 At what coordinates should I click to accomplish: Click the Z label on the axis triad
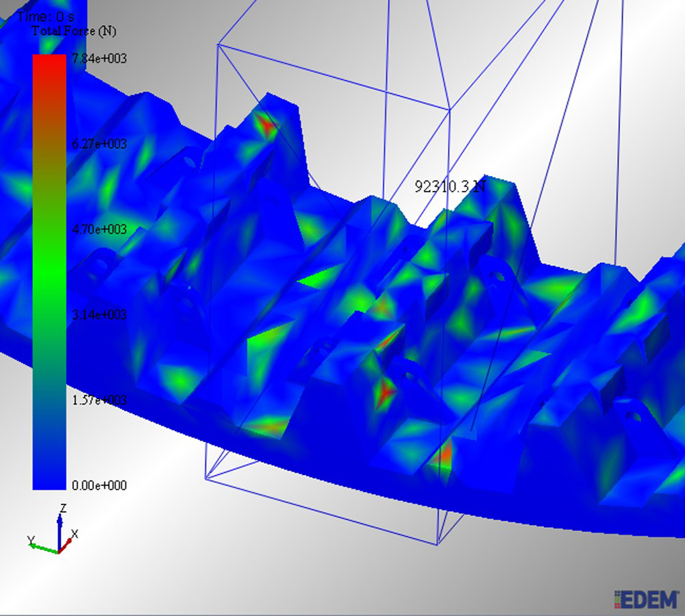[x=62, y=508]
